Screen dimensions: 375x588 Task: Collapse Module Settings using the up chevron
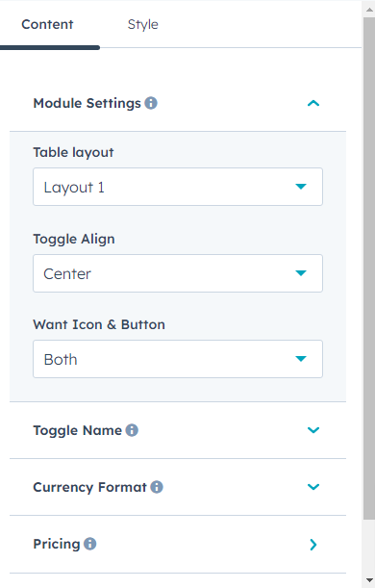tap(313, 103)
